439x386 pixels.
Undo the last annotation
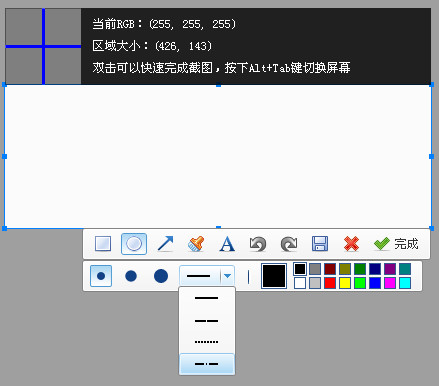[258, 244]
